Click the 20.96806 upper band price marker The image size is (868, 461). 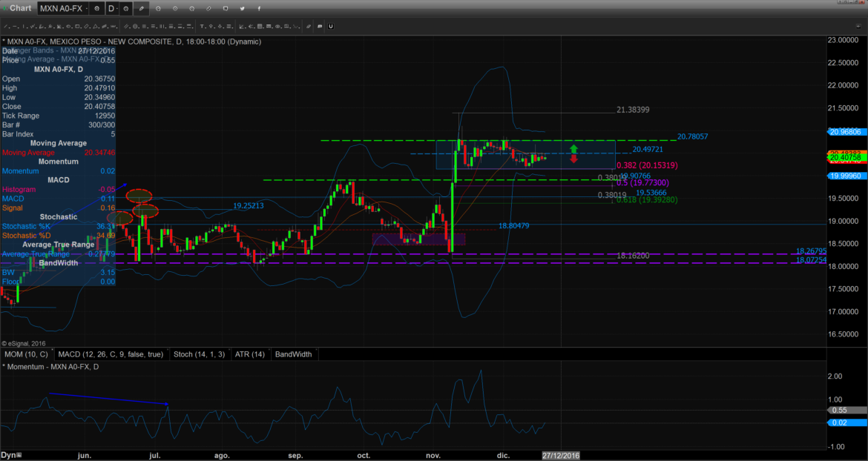[847, 132]
